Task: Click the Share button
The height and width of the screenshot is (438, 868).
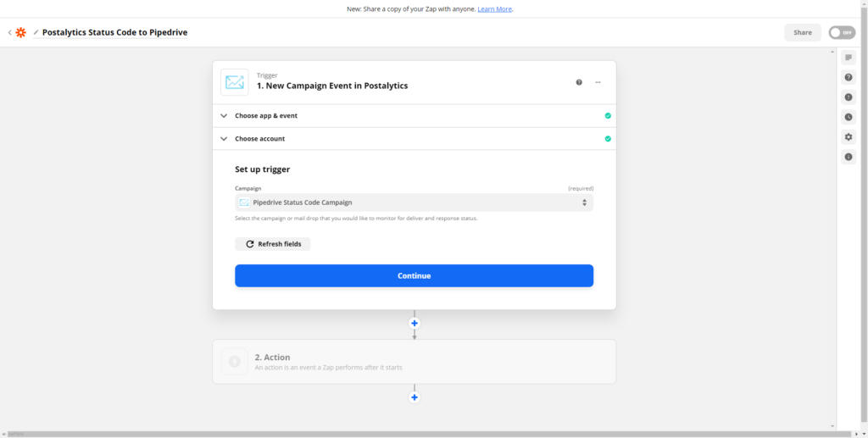Action: [802, 33]
